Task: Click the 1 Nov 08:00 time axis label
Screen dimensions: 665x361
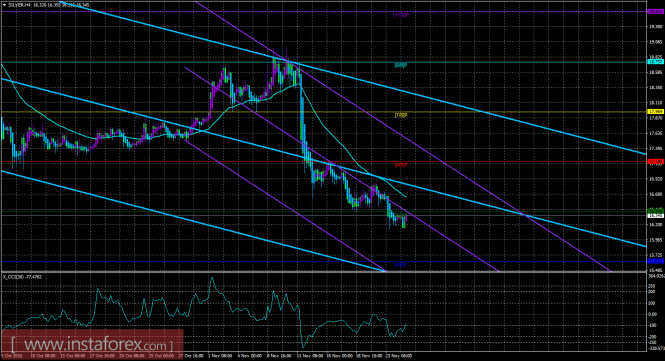Action: [x=220, y=356]
